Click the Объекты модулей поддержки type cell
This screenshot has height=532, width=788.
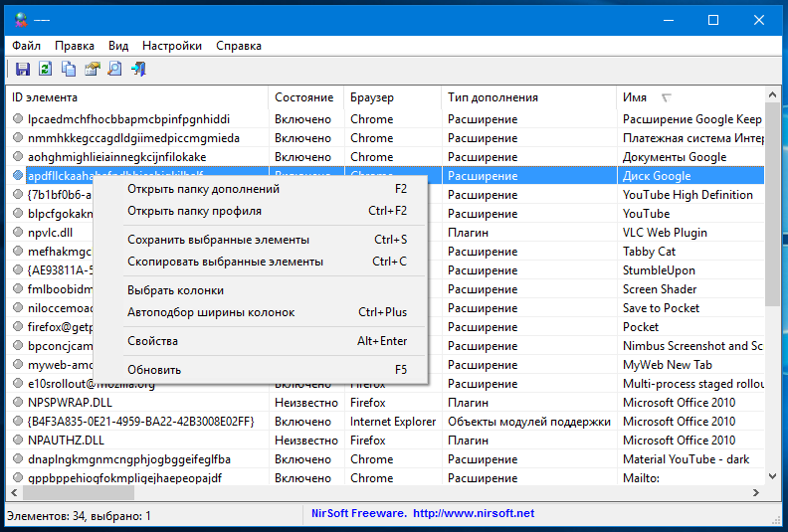(529, 422)
